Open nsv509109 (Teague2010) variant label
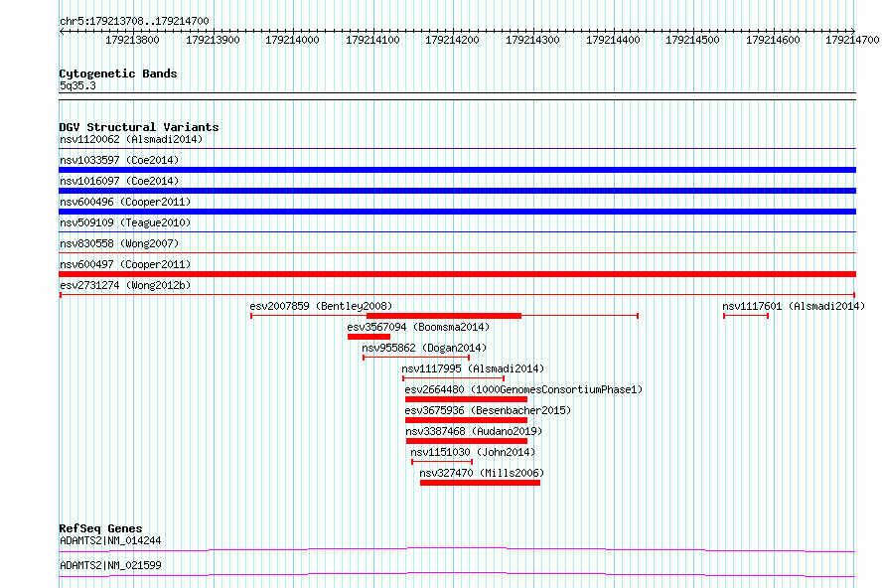Image resolution: width=884 pixels, height=588 pixels. 125,222
